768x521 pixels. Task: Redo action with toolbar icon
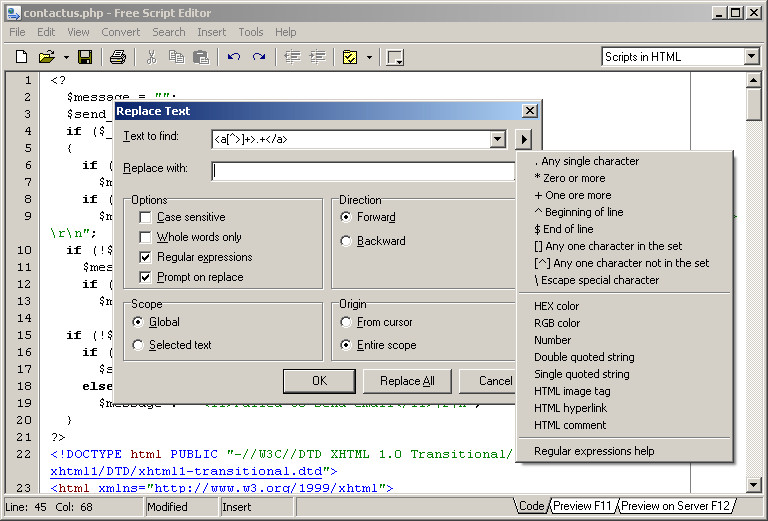[x=259, y=57]
